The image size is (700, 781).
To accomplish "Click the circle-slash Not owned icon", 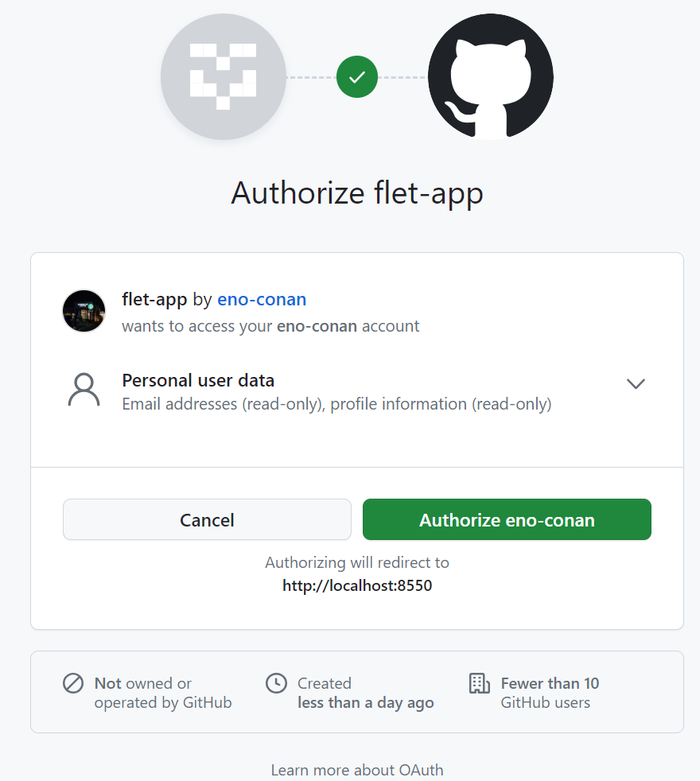I will [x=73, y=683].
